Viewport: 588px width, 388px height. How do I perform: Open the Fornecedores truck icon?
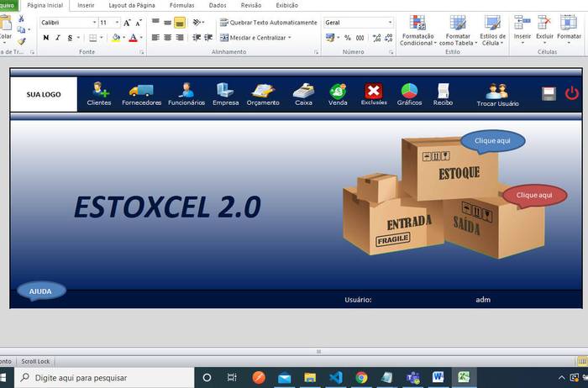coord(141,91)
